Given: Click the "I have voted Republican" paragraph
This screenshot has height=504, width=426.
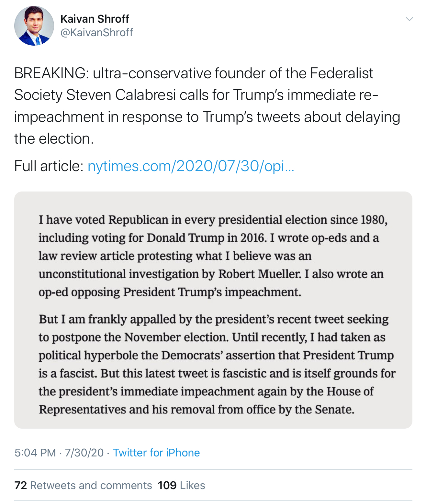Looking at the screenshot, I should click(x=212, y=256).
